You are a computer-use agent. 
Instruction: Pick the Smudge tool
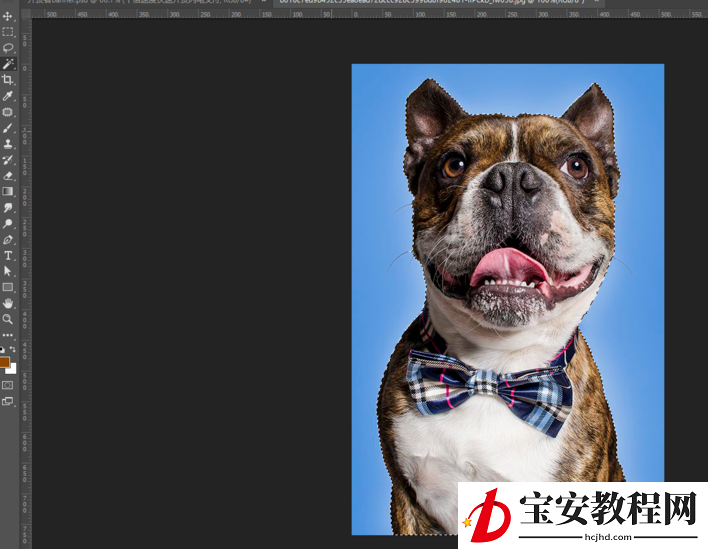click(x=8, y=207)
